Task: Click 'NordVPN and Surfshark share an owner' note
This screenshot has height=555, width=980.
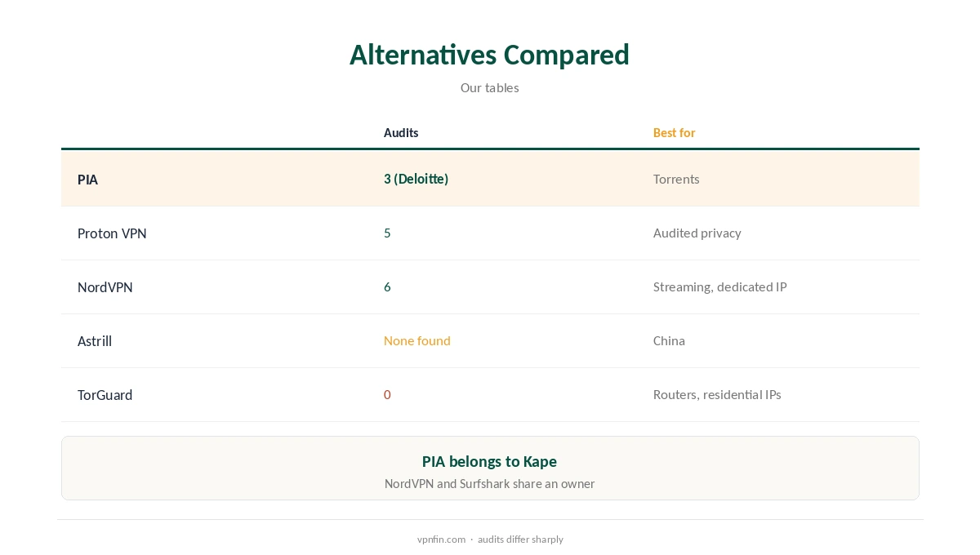Action: [489, 483]
